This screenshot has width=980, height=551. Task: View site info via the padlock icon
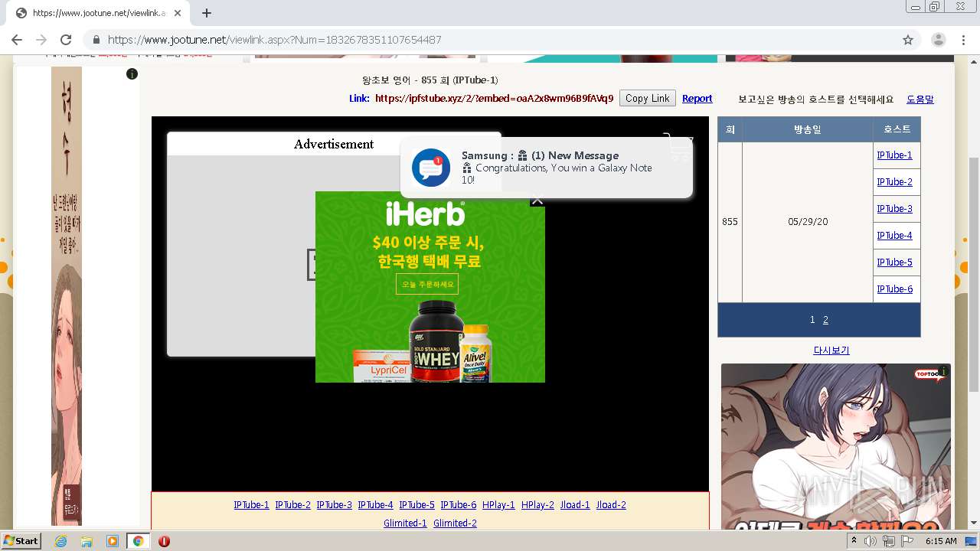click(x=96, y=40)
